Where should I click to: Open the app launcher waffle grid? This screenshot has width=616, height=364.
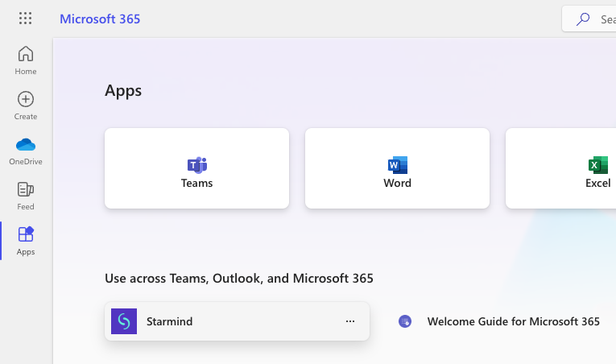coord(26,19)
